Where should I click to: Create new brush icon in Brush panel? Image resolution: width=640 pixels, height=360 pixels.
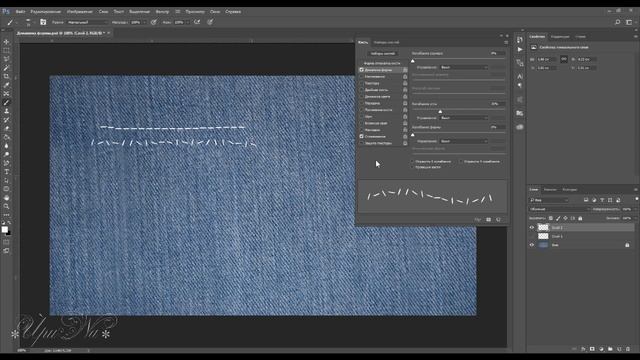pyautogui.click(x=498, y=220)
